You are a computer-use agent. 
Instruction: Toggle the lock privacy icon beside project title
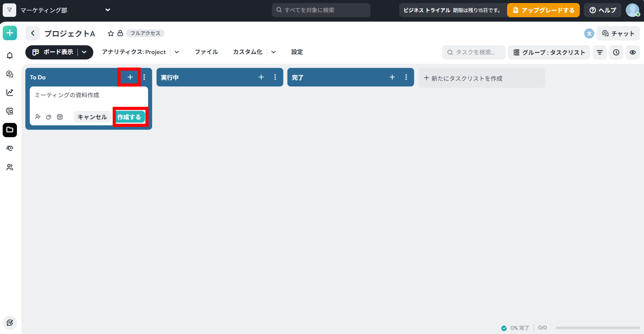(x=120, y=33)
